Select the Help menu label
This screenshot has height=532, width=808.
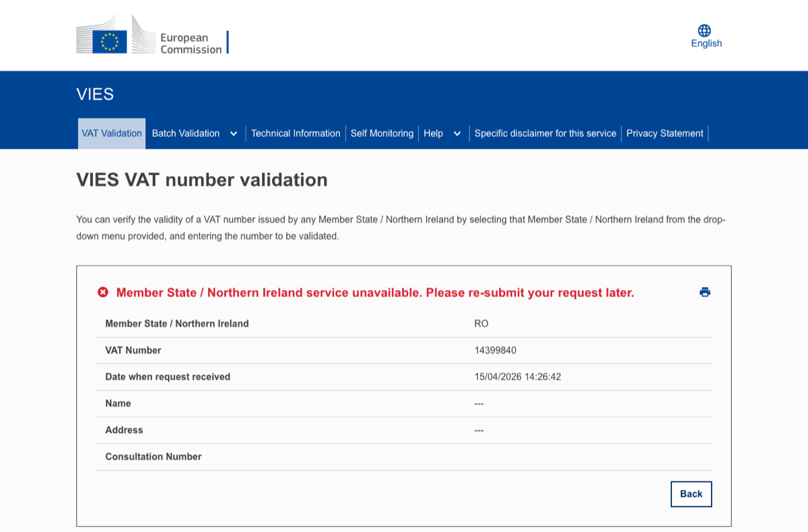433,133
